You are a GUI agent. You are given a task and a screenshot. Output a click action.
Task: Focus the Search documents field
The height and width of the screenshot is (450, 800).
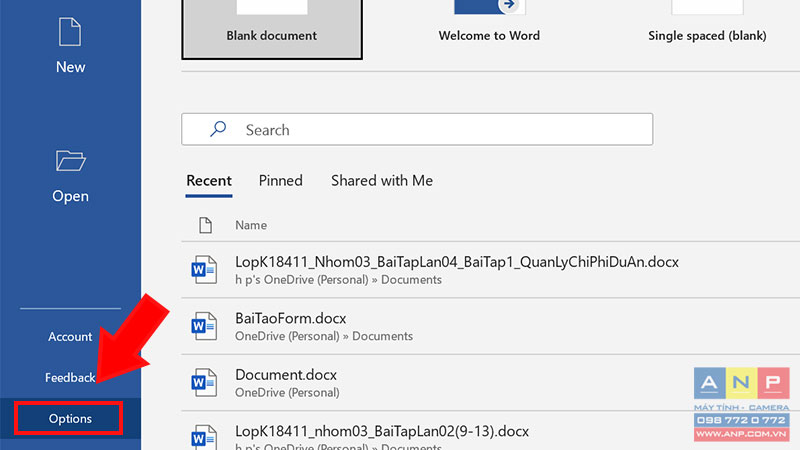[x=417, y=129]
